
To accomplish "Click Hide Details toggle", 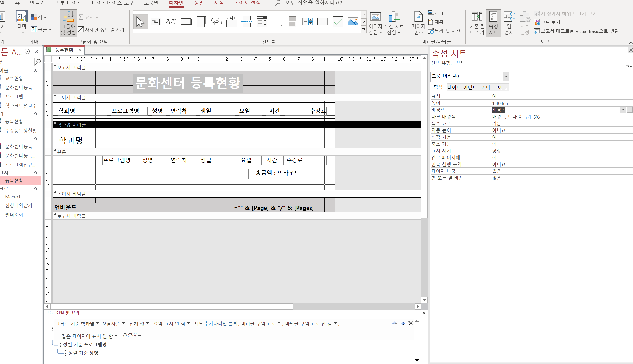I will pyautogui.click(x=101, y=30).
